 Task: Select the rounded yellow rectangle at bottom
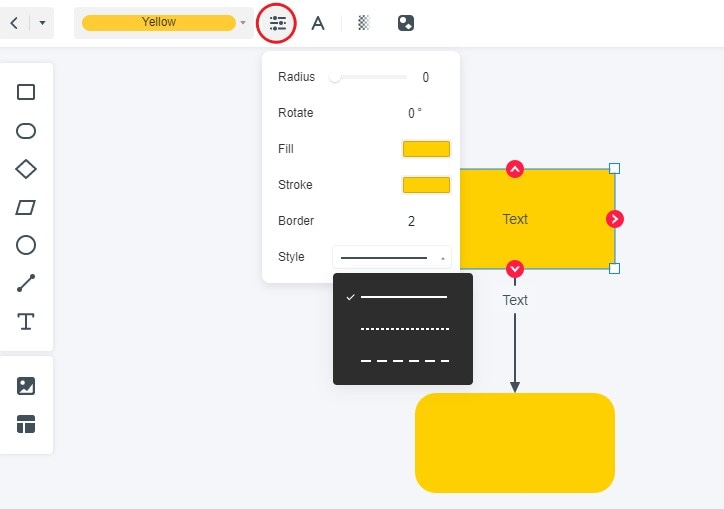(x=515, y=443)
